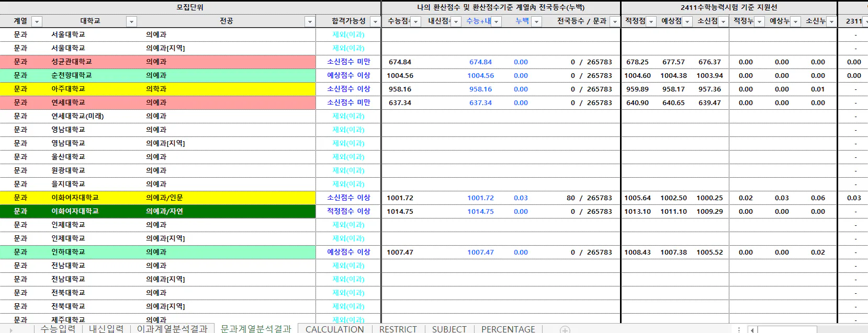
Task: Open the 전공 column filter dropdown
Action: click(x=310, y=21)
